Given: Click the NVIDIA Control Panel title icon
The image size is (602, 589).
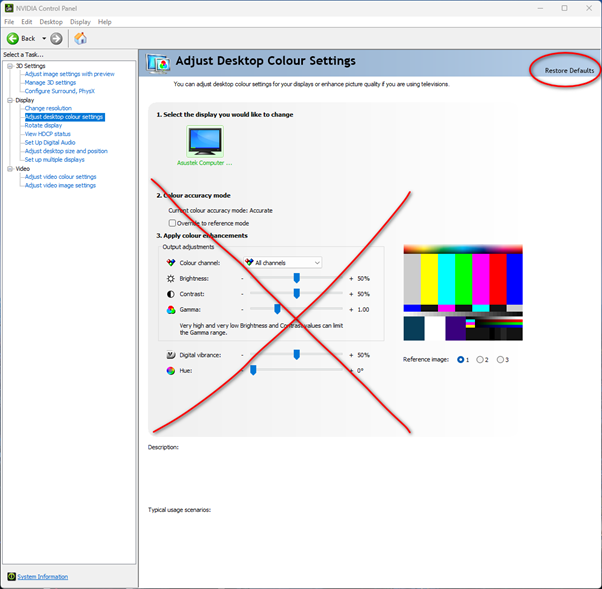Looking at the screenshot, I should pos(8,8).
